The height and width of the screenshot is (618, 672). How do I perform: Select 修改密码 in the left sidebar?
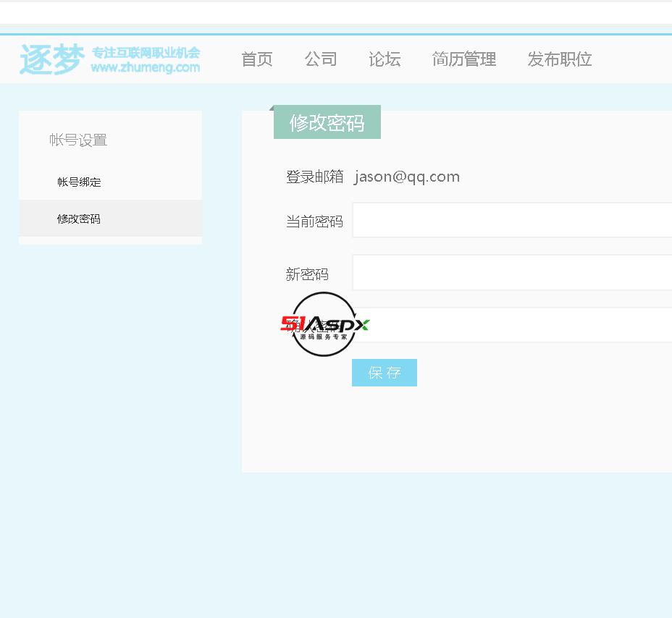click(79, 219)
